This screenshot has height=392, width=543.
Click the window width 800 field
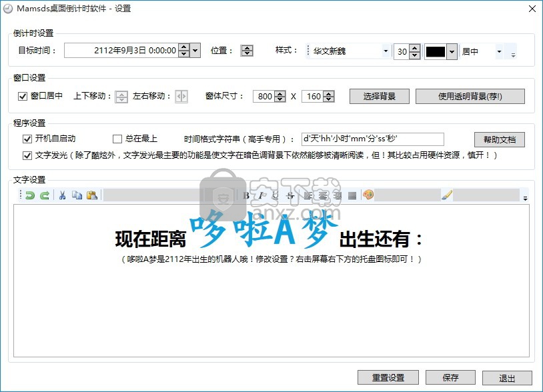pyautogui.click(x=264, y=96)
